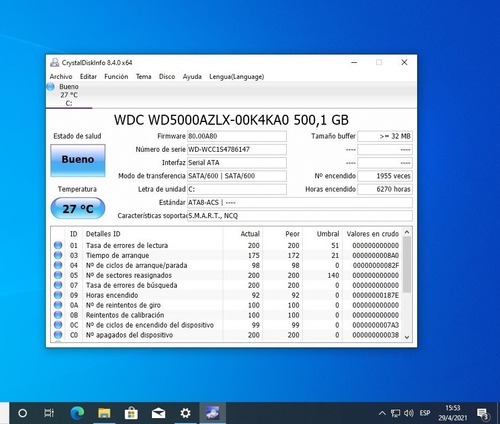This screenshot has width=500, height=424.
Task: Select the Horas encendido attribute row
Action: point(227,295)
